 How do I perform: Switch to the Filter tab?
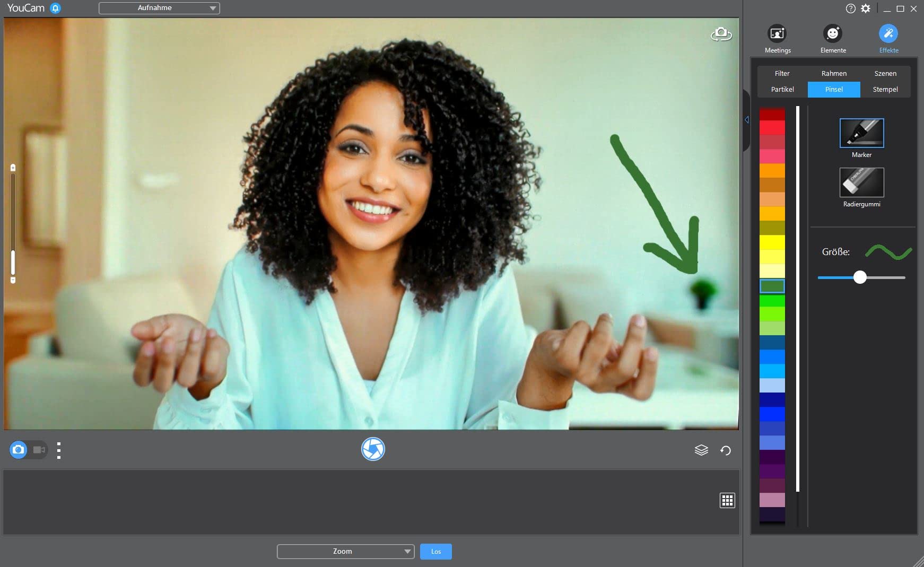[x=782, y=74]
